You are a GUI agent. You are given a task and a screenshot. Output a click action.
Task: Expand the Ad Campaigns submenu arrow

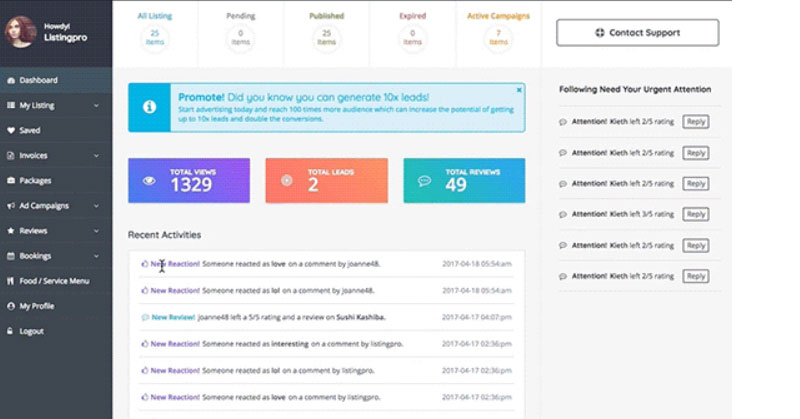(x=96, y=206)
